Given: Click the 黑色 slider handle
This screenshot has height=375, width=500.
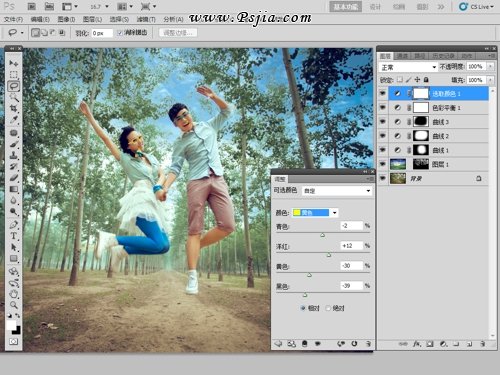Looking at the screenshot, I should point(305,295).
